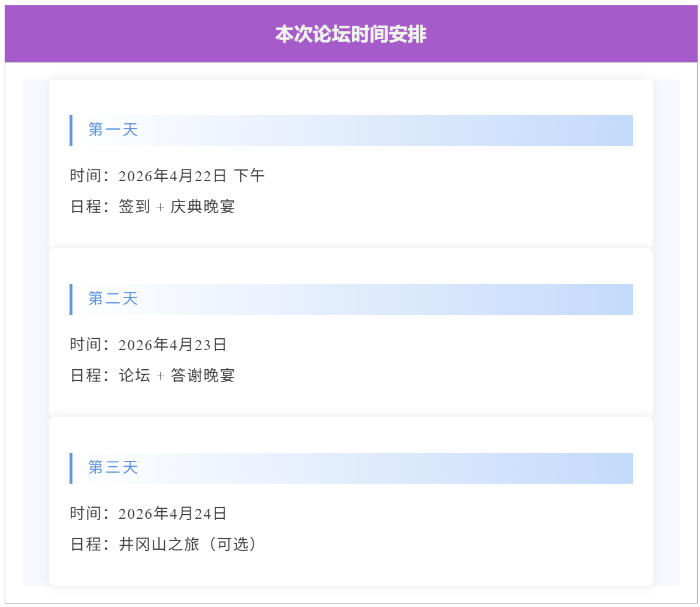Click 井冈山之旅 in the third day schedule
700x607 pixels.
click(159, 544)
